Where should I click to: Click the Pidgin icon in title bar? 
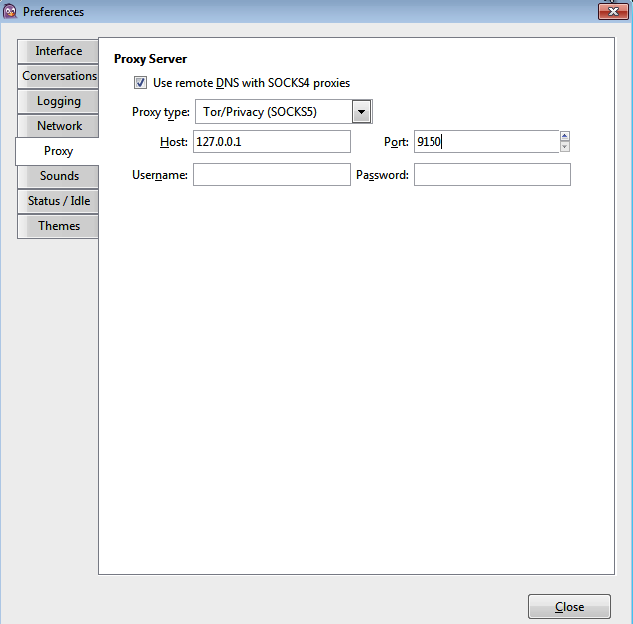click(10, 12)
